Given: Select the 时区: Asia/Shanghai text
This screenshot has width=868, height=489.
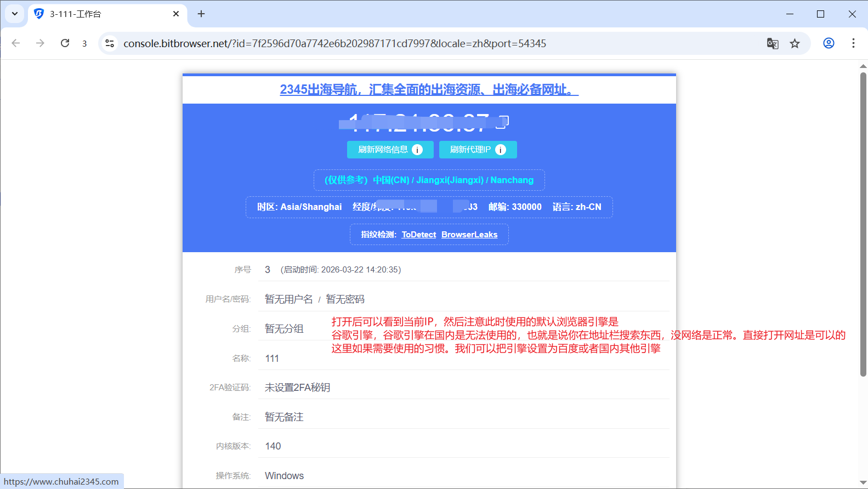Looking at the screenshot, I should [x=299, y=207].
